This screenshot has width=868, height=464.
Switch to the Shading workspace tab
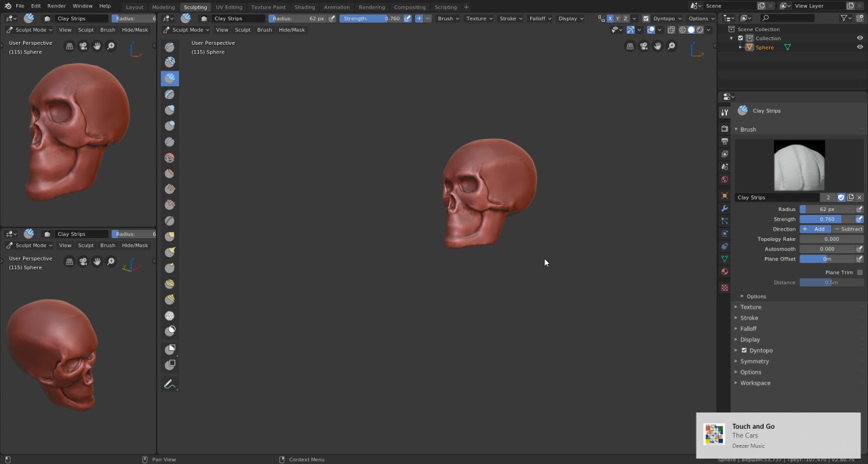coord(304,7)
